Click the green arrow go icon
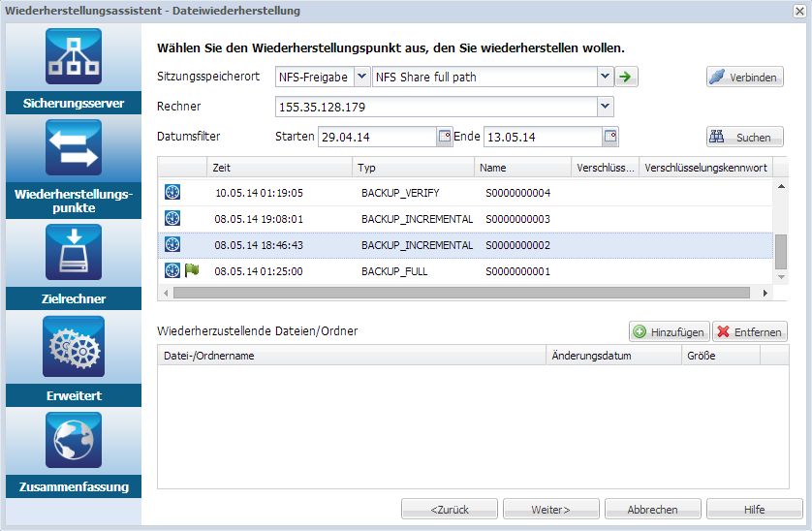Viewport: 812px width, 531px height. (x=626, y=77)
